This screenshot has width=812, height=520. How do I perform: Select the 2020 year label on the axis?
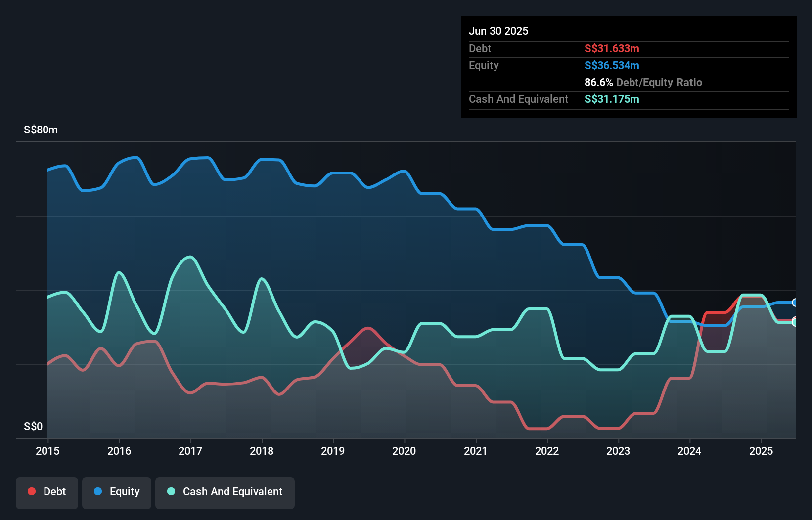pyautogui.click(x=404, y=451)
